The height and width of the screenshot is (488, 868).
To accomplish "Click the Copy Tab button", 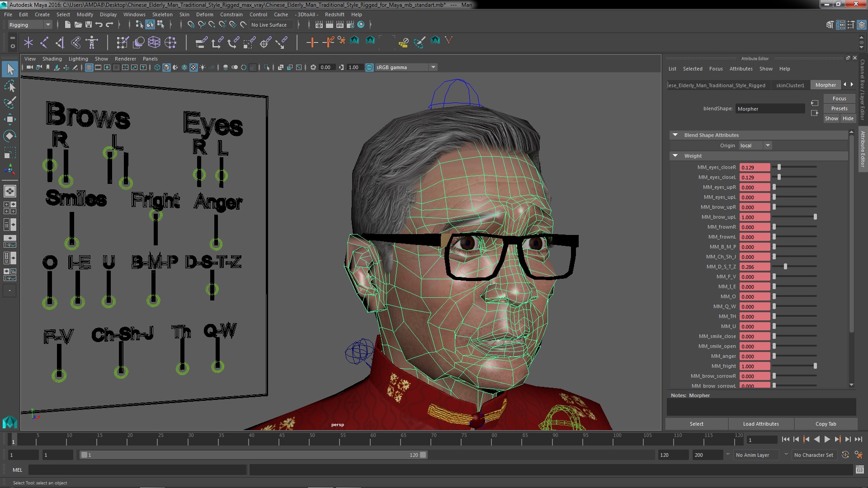I will click(x=826, y=424).
